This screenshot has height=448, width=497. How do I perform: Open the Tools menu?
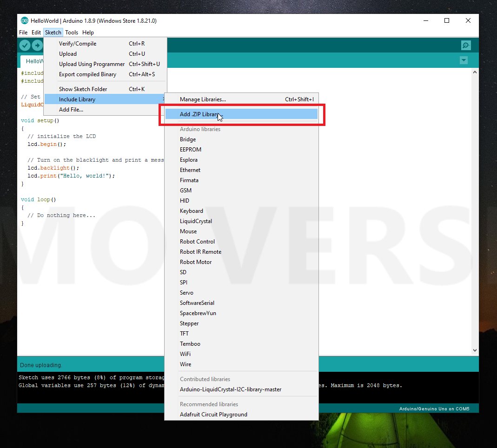tap(72, 33)
